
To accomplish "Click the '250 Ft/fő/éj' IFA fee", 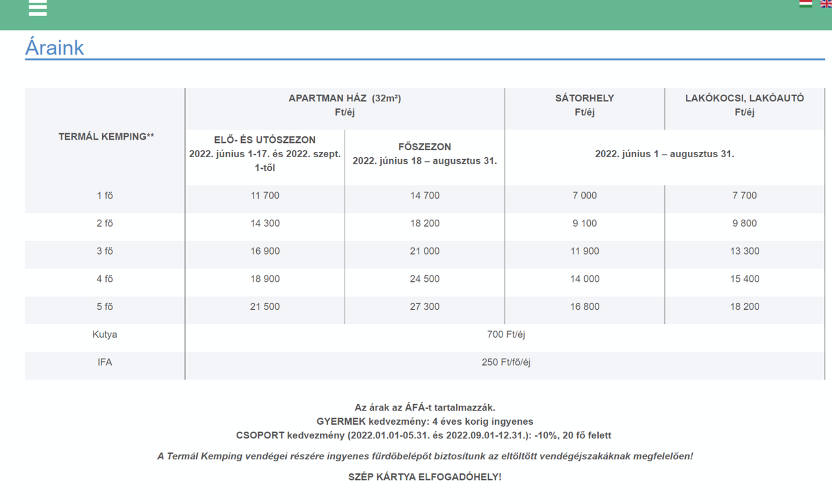I will pyautogui.click(x=506, y=362).
